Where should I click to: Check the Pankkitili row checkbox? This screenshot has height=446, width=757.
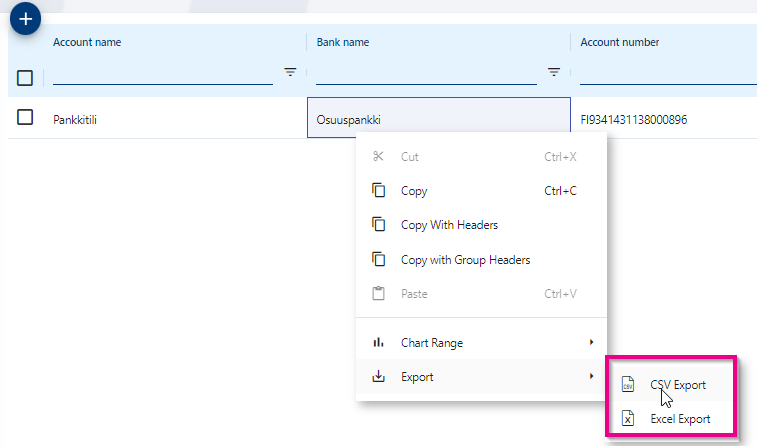(25, 118)
